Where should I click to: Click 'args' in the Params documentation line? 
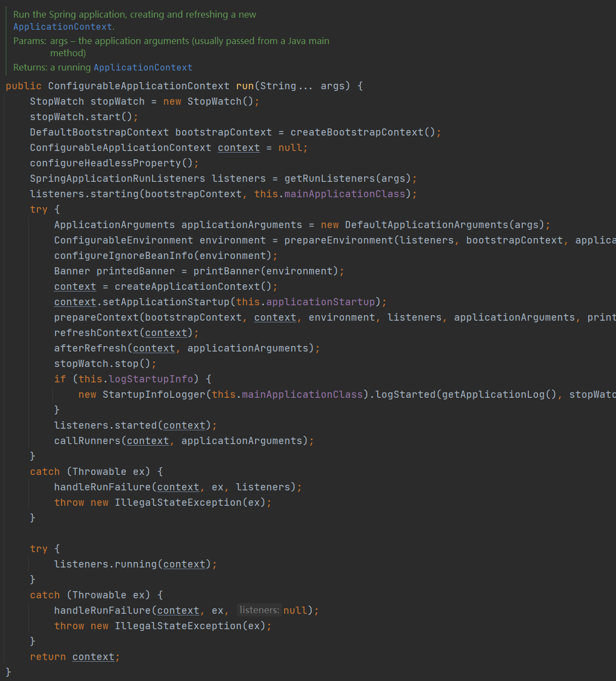[59, 41]
